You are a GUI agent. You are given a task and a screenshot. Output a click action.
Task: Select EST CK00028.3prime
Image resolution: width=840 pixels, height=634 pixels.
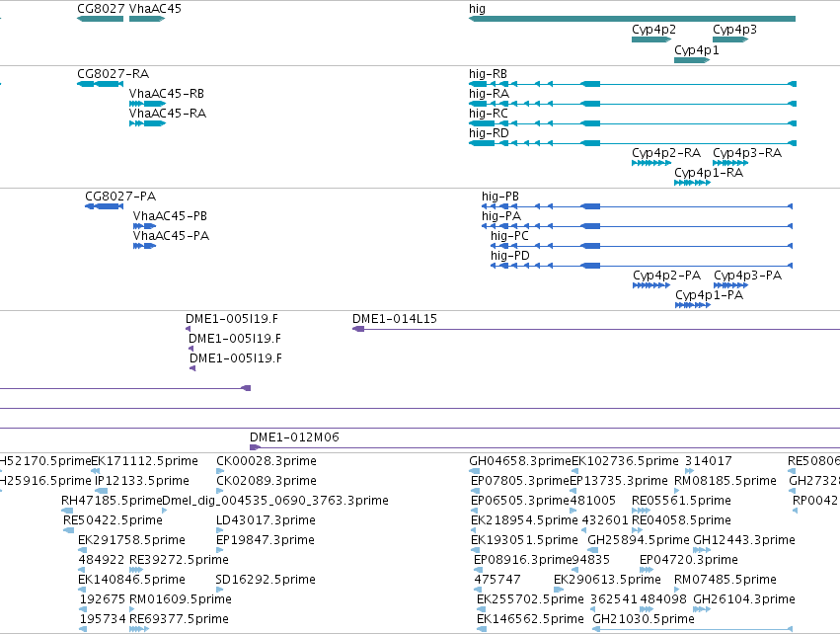tap(267, 461)
